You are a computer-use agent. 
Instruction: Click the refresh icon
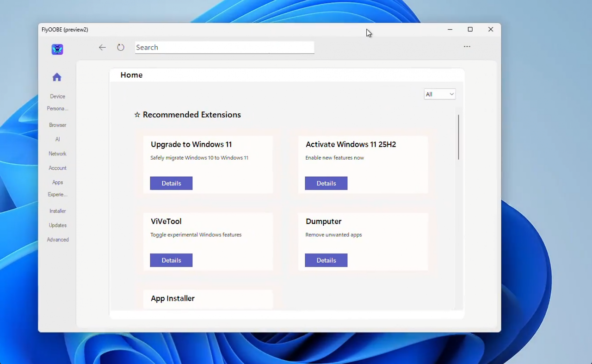click(x=121, y=47)
